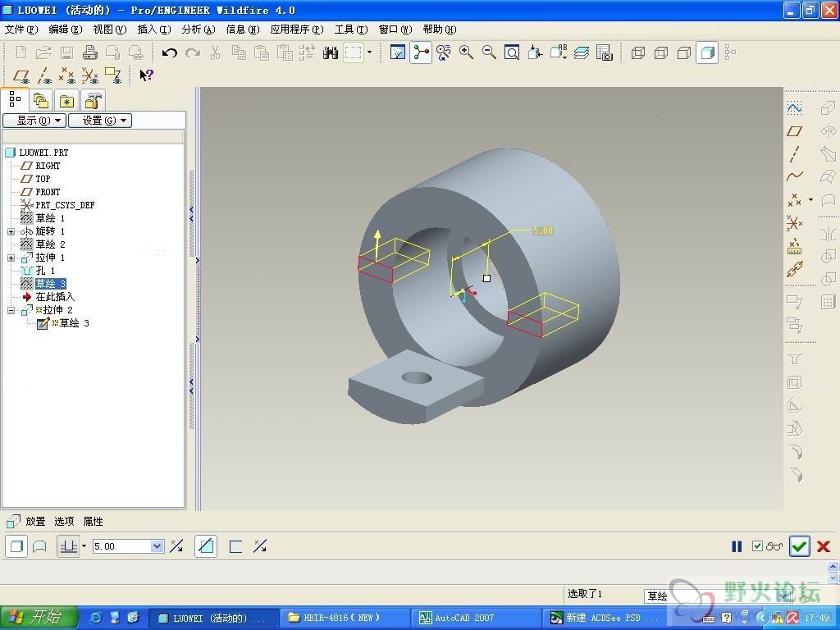Screen dimensions: 840x630
Task: Click the Sketch tool icon on right toolbar
Action: [x=794, y=108]
